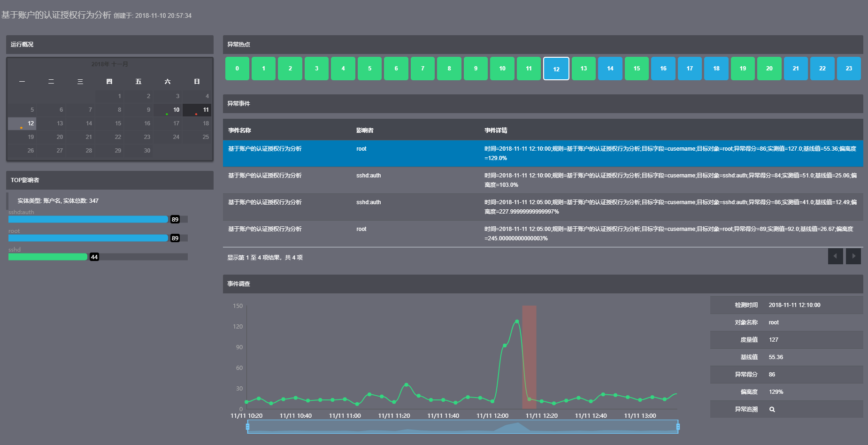Select hour 23 hotspot tile
The width and height of the screenshot is (868, 445).
pos(849,69)
